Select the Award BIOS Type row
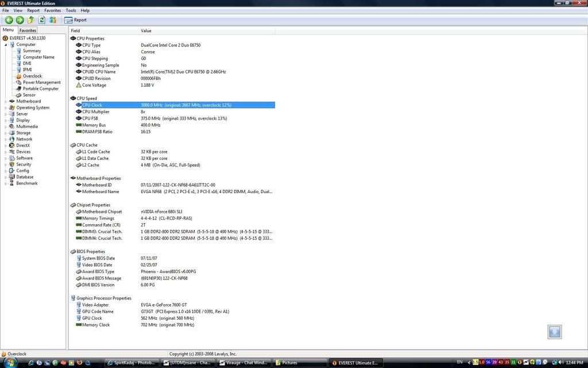This screenshot has height=368, width=588. 172,272
